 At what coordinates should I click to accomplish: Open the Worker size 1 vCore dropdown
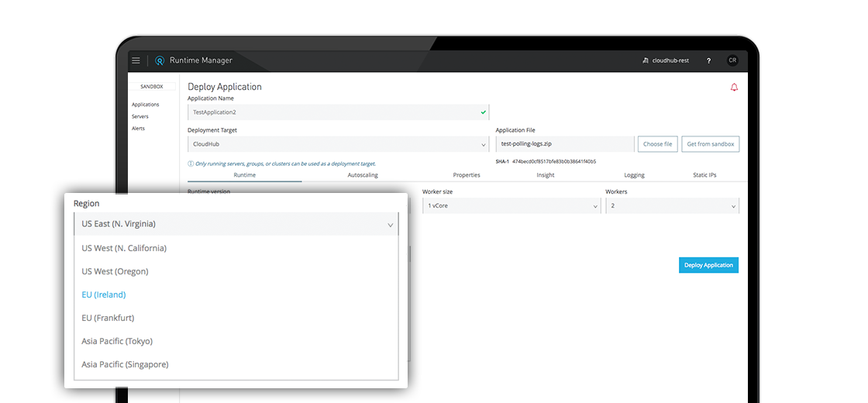(512, 206)
